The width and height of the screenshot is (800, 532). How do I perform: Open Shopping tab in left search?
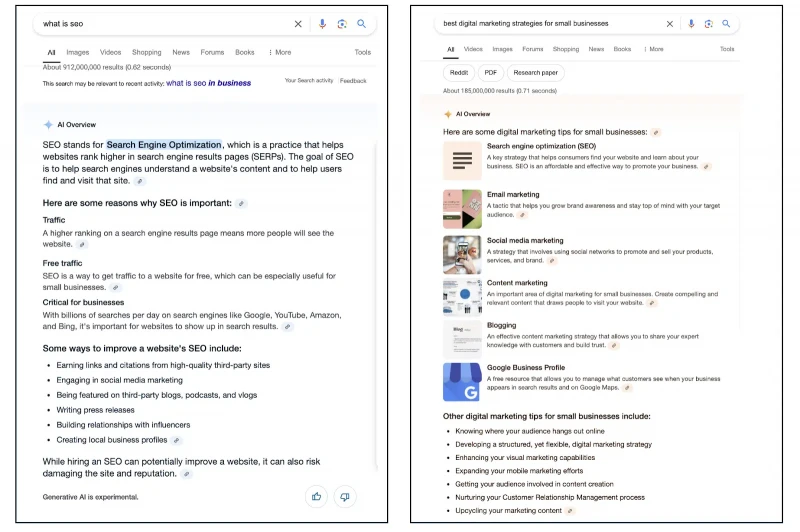coord(146,53)
